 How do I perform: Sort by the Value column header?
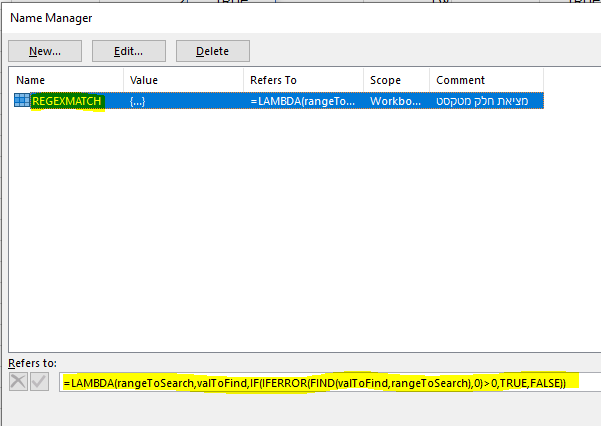184,80
